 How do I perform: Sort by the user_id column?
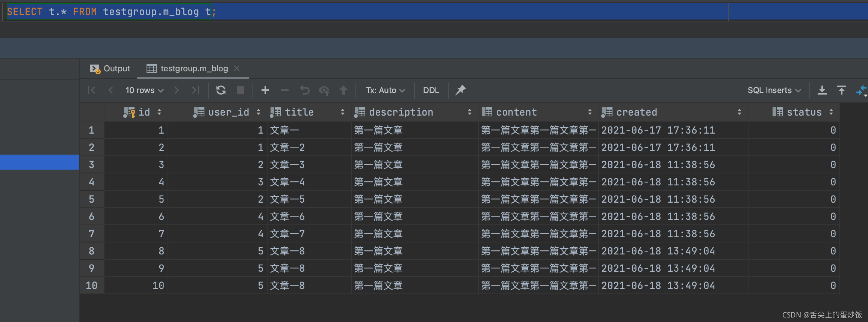(218, 112)
